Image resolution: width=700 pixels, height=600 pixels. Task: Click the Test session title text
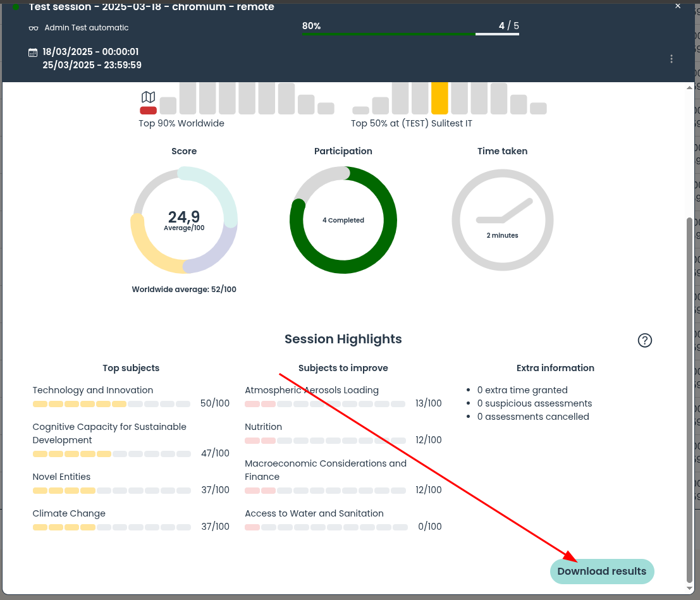(x=152, y=7)
